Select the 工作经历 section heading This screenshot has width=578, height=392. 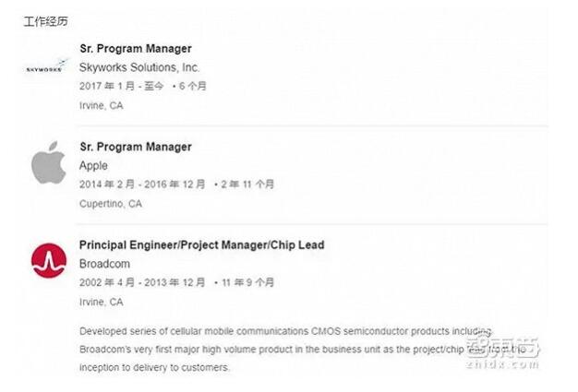click(x=46, y=21)
